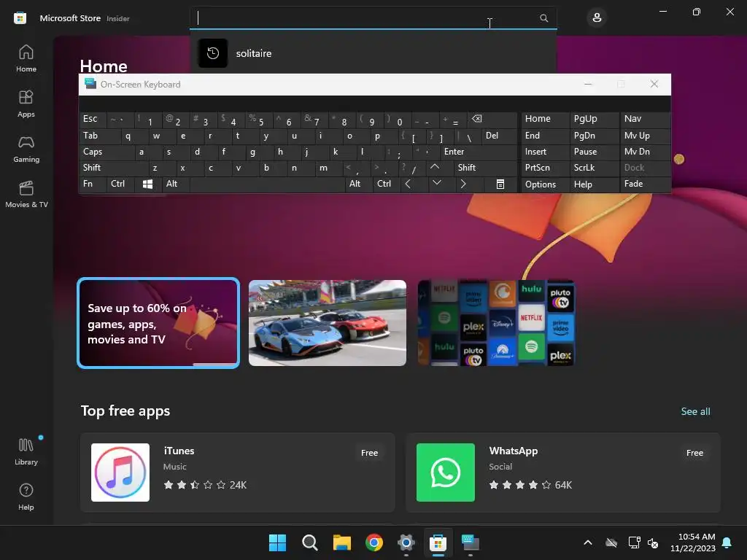Click the PrtScn key on keyboard
747x560 pixels.
[x=545, y=168]
